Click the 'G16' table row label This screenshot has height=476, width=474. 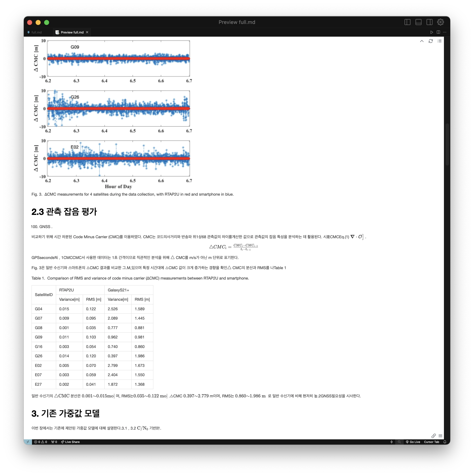pyautogui.click(x=38, y=347)
